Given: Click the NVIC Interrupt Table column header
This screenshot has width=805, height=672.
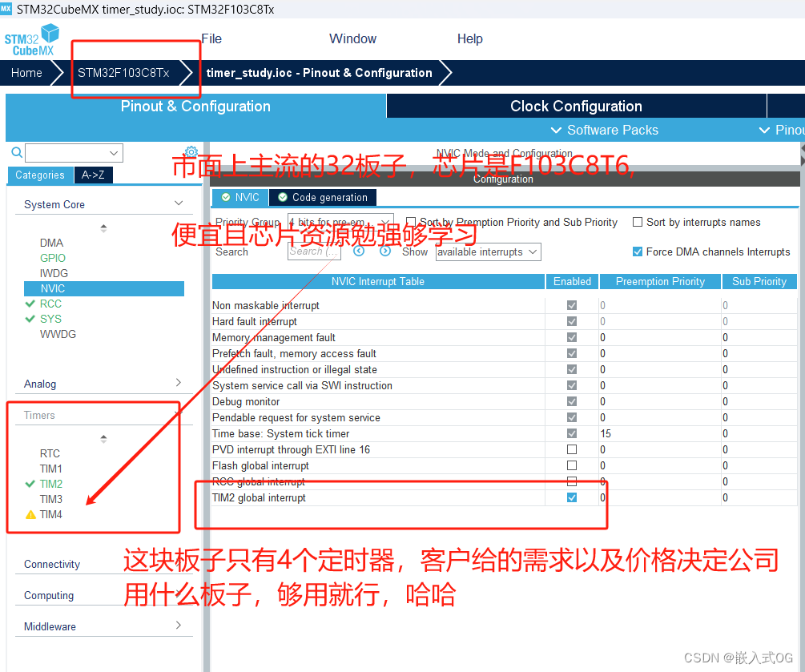Looking at the screenshot, I should 378,281.
